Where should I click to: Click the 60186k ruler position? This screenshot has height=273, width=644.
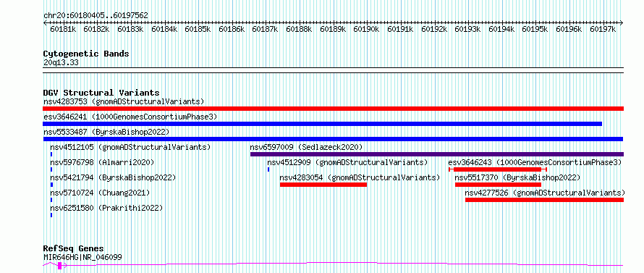pyautogui.click(x=232, y=29)
